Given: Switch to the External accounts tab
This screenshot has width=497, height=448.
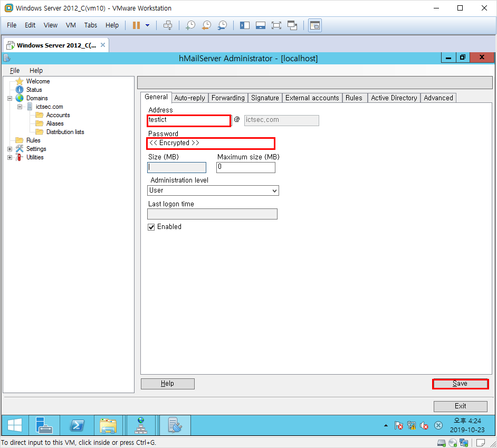Looking at the screenshot, I should (x=312, y=98).
